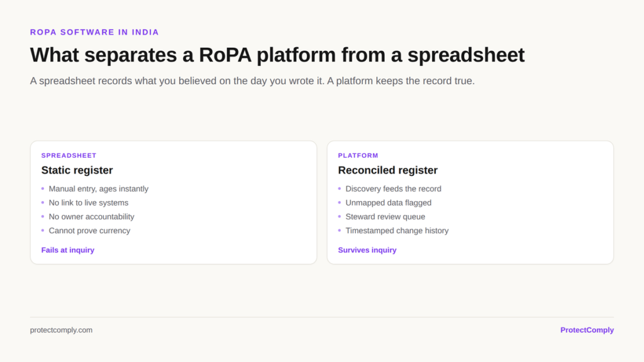Click bullet 'Manual entry, ages instantly'

99,189
